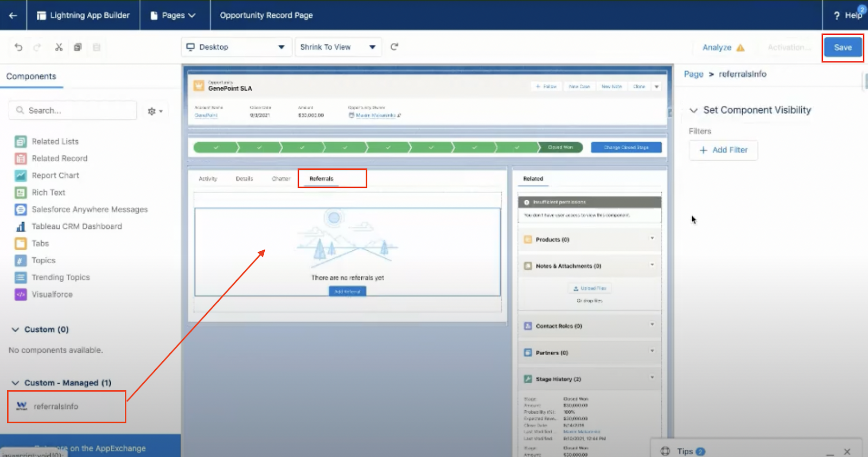Click the Products related list icon
868x457 pixels.
[528, 239]
